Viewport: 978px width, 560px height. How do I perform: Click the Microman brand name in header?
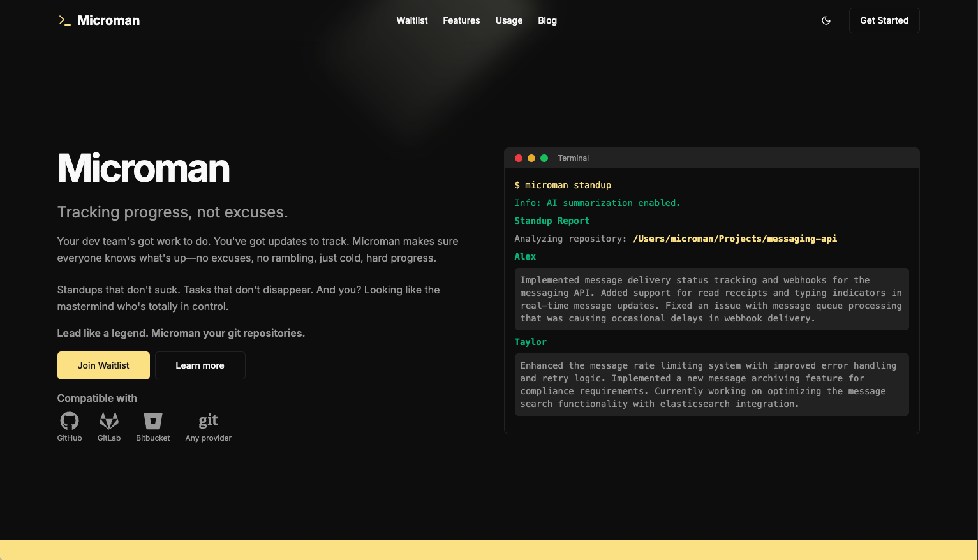pyautogui.click(x=108, y=20)
